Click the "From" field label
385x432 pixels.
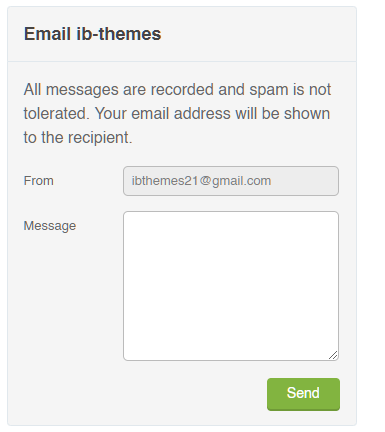click(x=38, y=181)
